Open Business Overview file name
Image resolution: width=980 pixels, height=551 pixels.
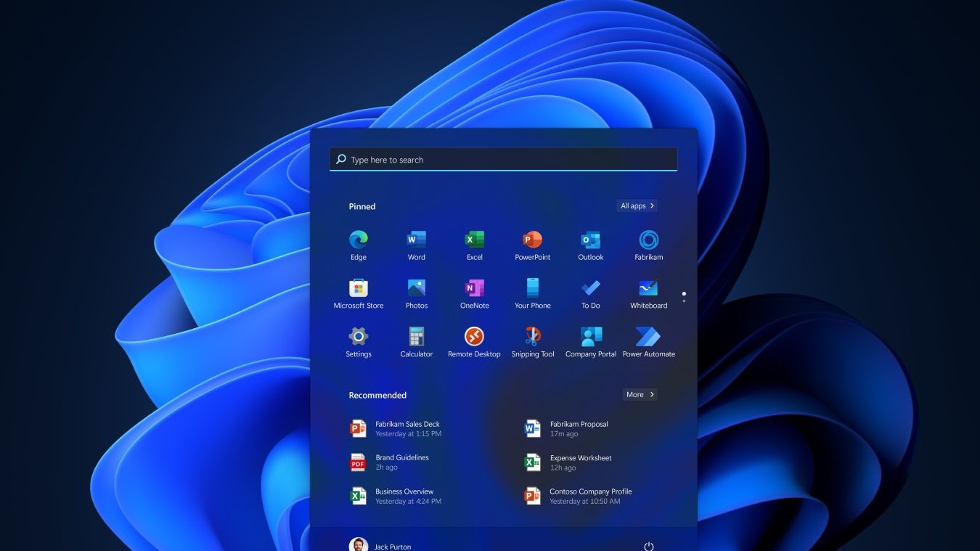[404, 491]
